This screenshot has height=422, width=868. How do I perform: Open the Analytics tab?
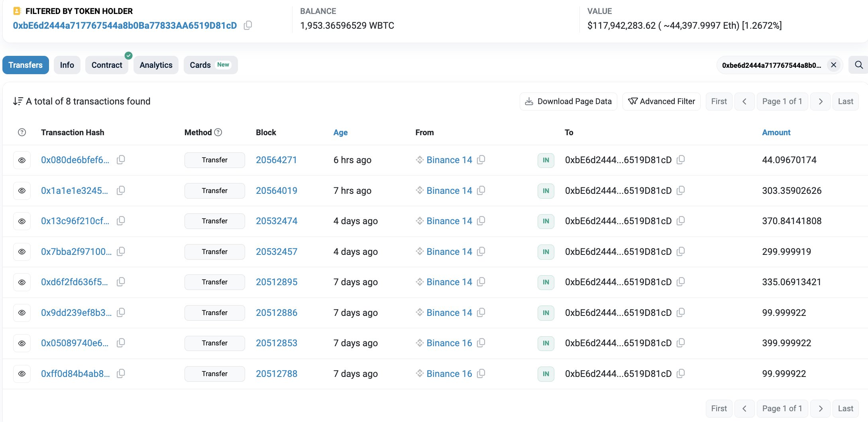[156, 65]
